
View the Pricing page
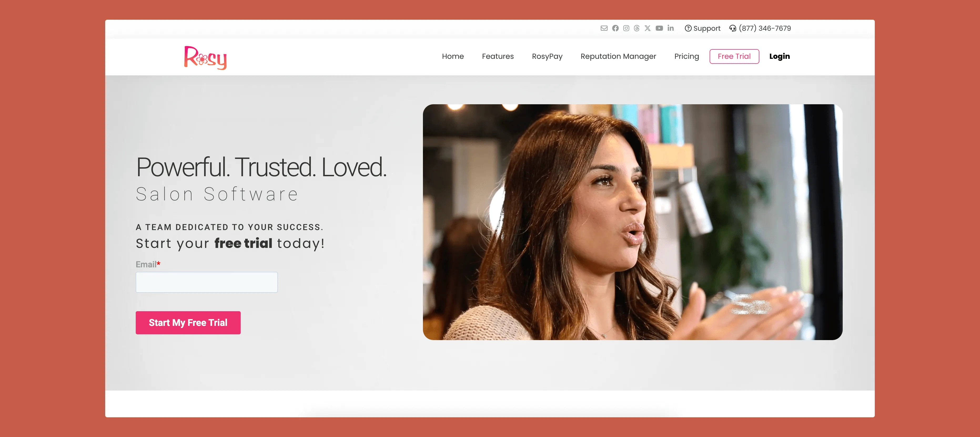tap(686, 56)
